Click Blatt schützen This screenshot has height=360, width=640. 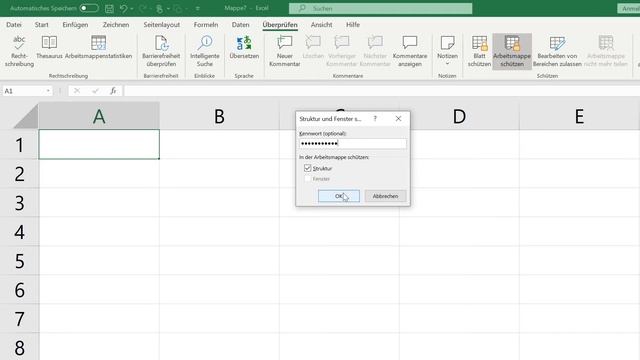point(479,51)
